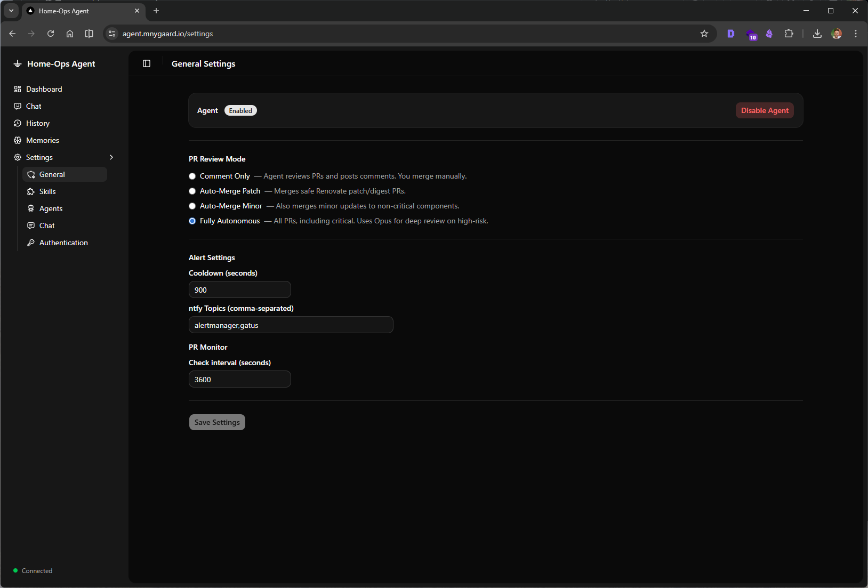Screen dimensions: 868x588
Task: Click the browser home icon
Action: click(x=70, y=34)
